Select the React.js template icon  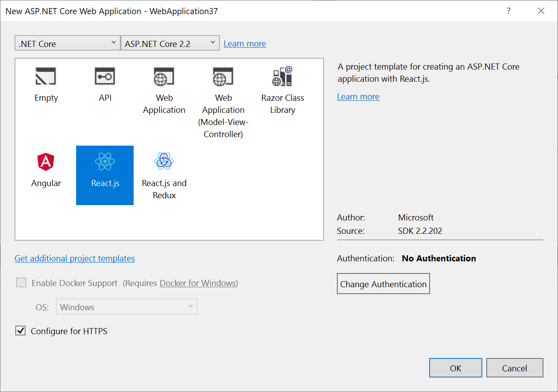[x=105, y=162]
